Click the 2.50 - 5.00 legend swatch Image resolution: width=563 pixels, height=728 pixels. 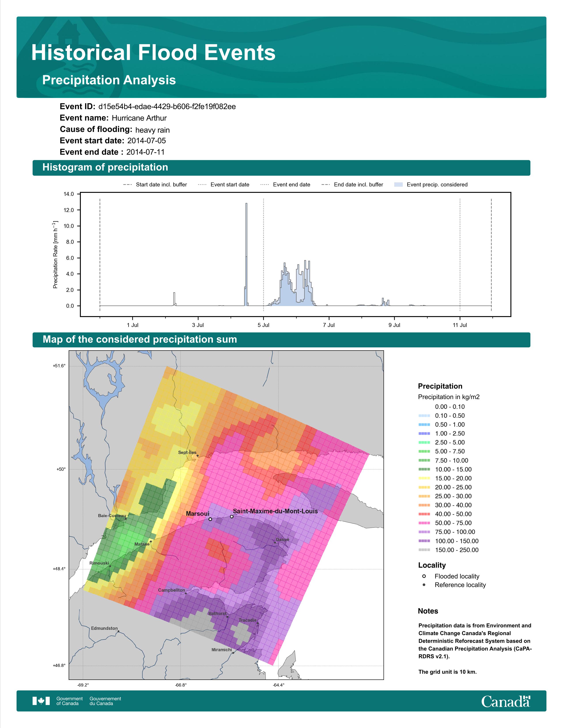tap(424, 443)
